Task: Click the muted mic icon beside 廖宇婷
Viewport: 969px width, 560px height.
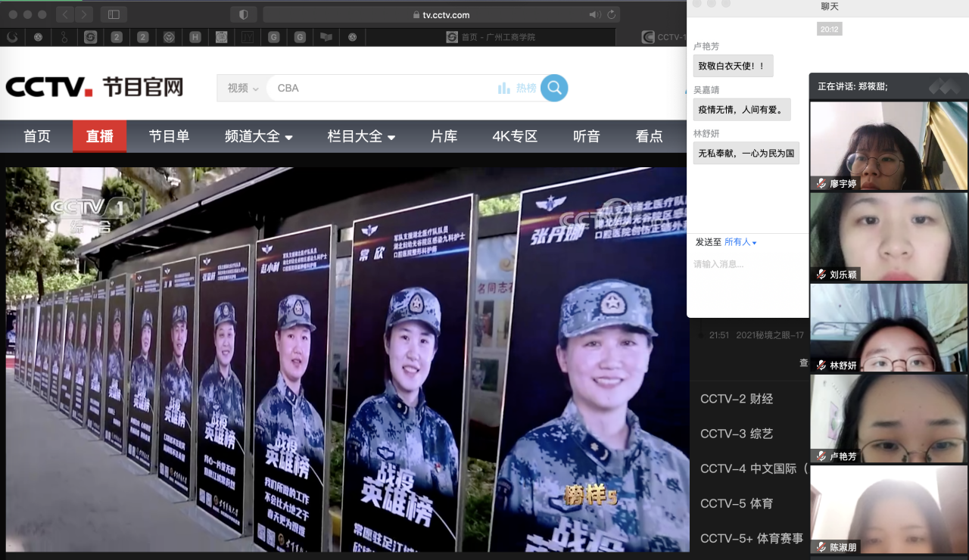Action: tap(821, 184)
